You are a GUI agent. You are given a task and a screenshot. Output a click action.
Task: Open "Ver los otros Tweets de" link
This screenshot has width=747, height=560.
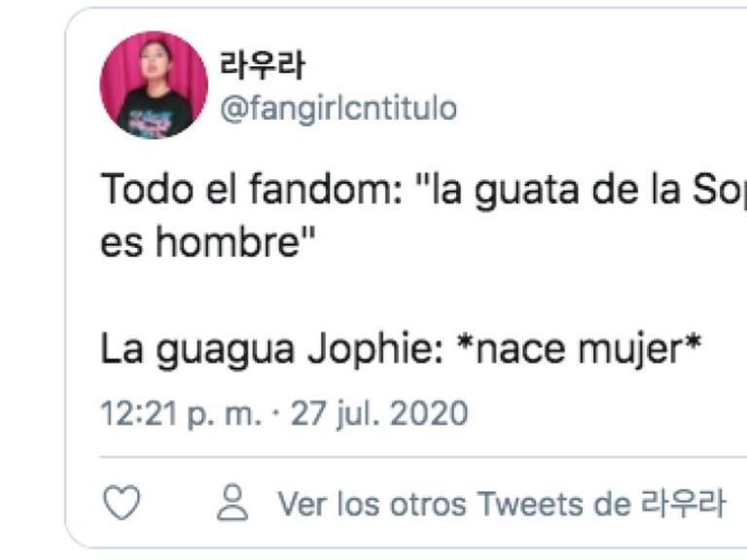click(454, 504)
